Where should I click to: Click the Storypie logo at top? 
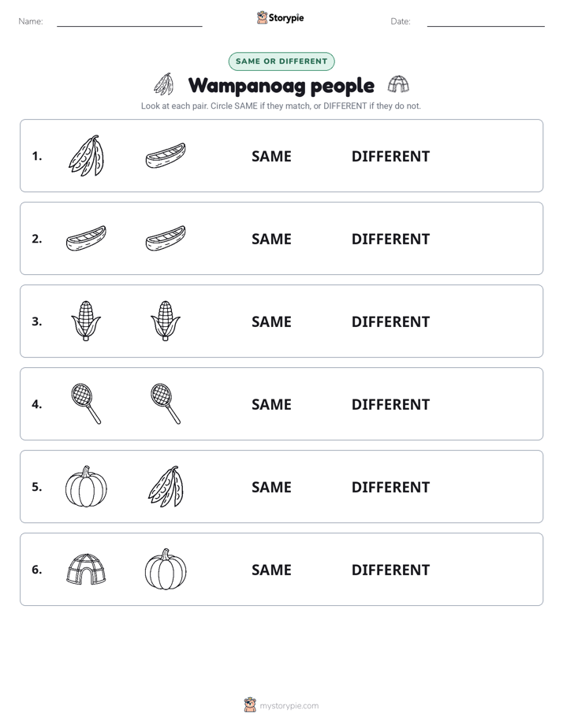(281, 17)
